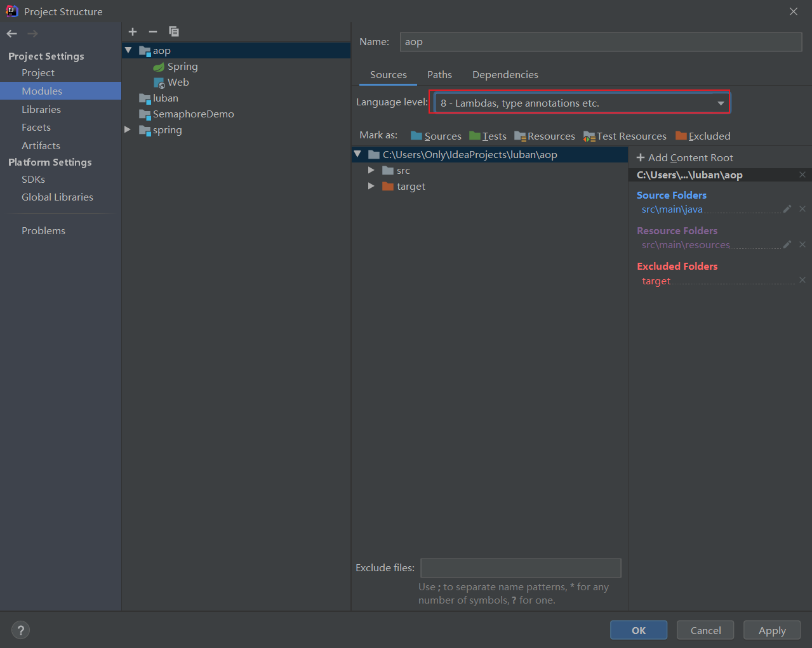Image resolution: width=812 pixels, height=648 pixels.
Task: Switch to the Dependencies tab
Action: [505, 74]
